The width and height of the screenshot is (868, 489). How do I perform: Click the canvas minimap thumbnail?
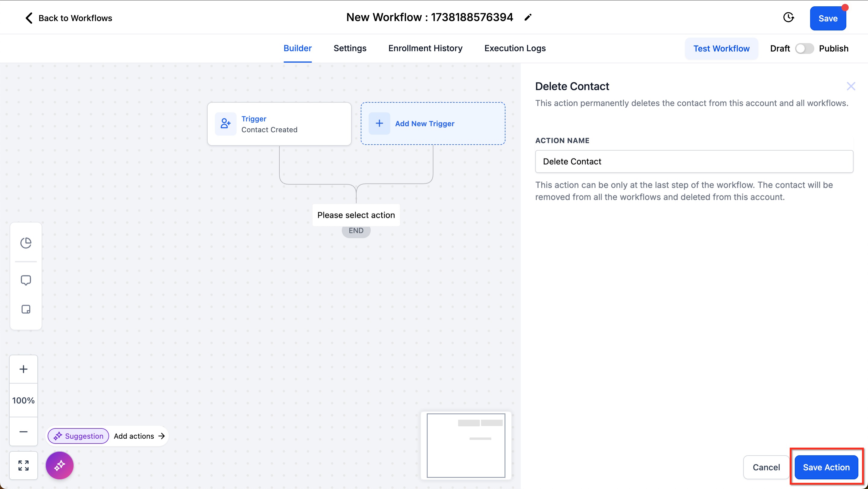(x=466, y=445)
